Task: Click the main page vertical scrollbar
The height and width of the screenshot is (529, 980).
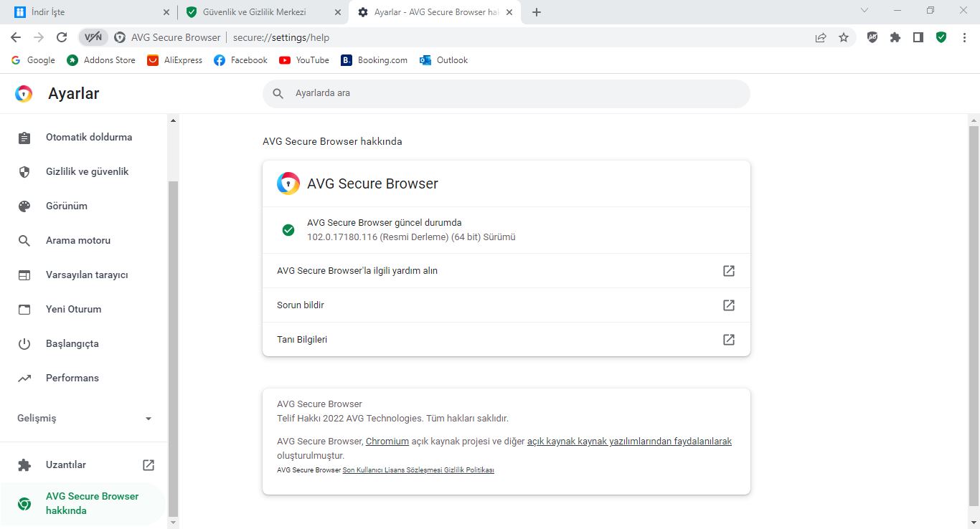Action: tap(974, 315)
